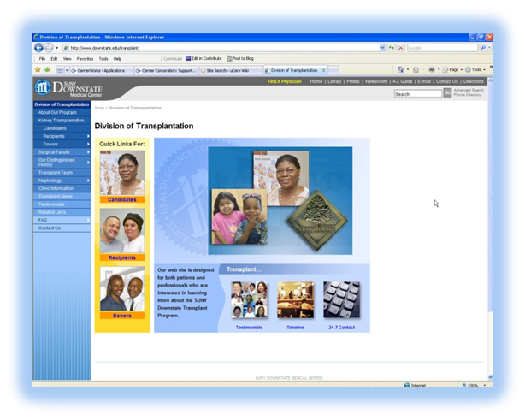The image size is (525, 420).
Task: Click the red Stop loading icon
Action: click(x=400, y=48)
